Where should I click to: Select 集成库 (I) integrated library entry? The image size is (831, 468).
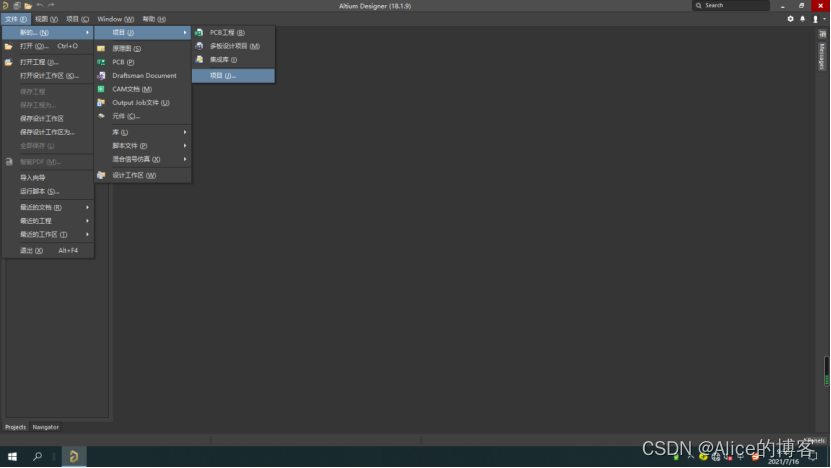click(x=234, y=59)
